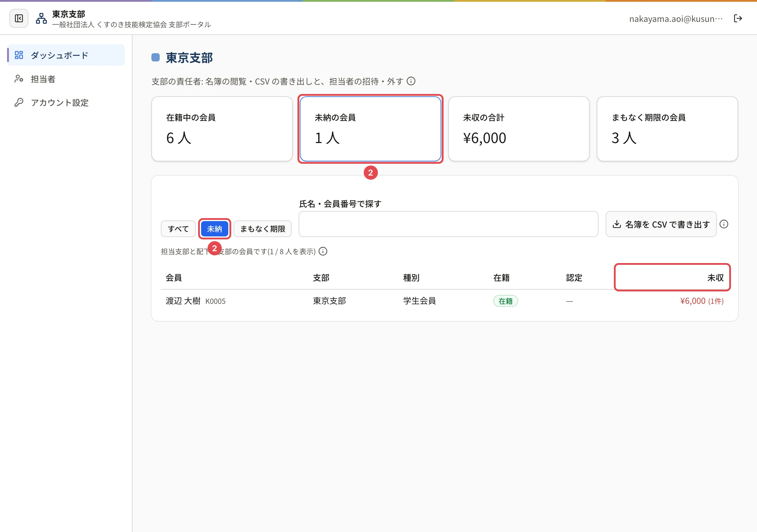Click the info icon next to the CSV button

pyautogui.click(x=724, y=224)
